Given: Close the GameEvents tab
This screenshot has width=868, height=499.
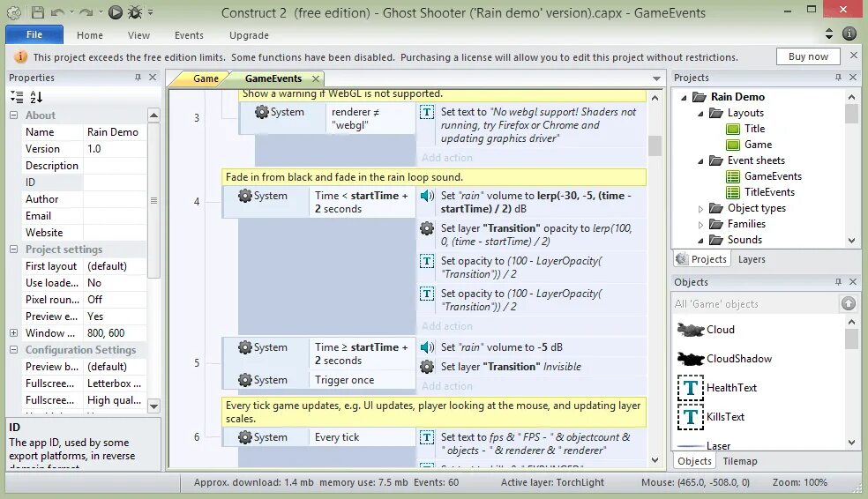Looking at the screenshot, I should 316,78.
